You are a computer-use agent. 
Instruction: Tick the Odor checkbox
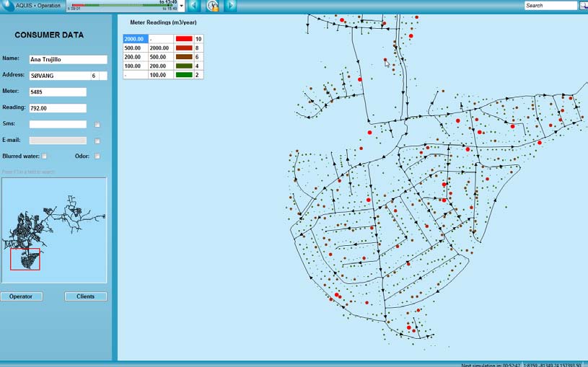tap(97, 156)
